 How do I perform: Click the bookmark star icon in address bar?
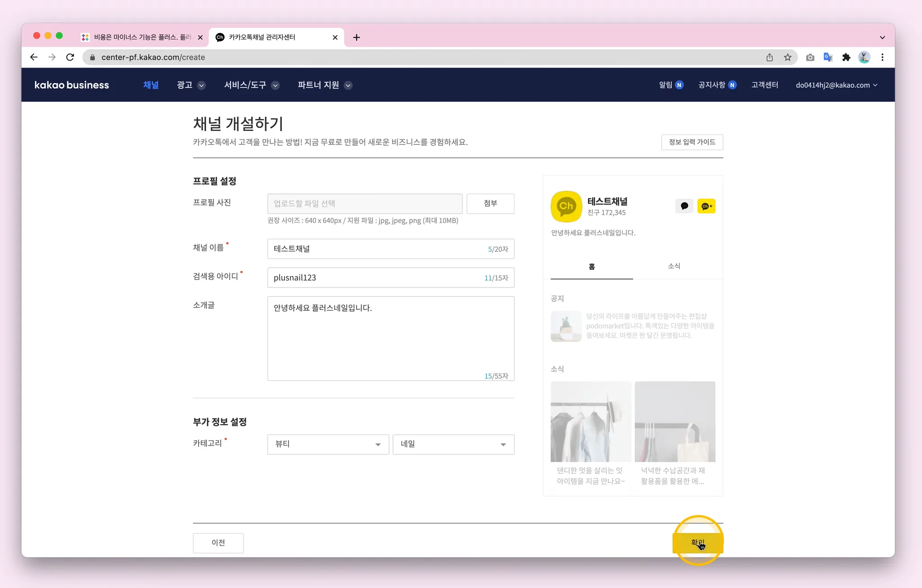(787, 57)
